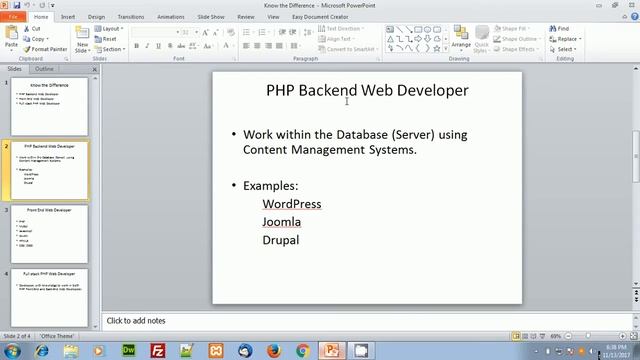Image resolution: width=640 pixels, height=360 pixels.
Task: Toggle Text Shadow formatting
Action: (170, 46)
